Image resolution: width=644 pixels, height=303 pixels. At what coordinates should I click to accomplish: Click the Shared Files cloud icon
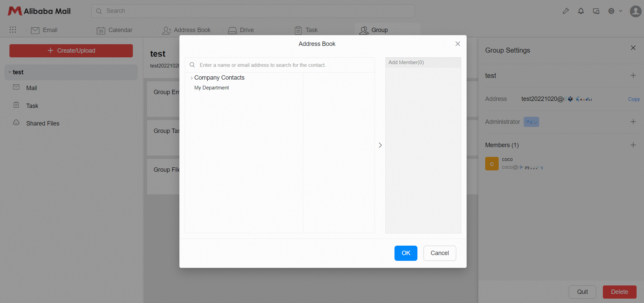pyautogui.click(x=16, y=122)
